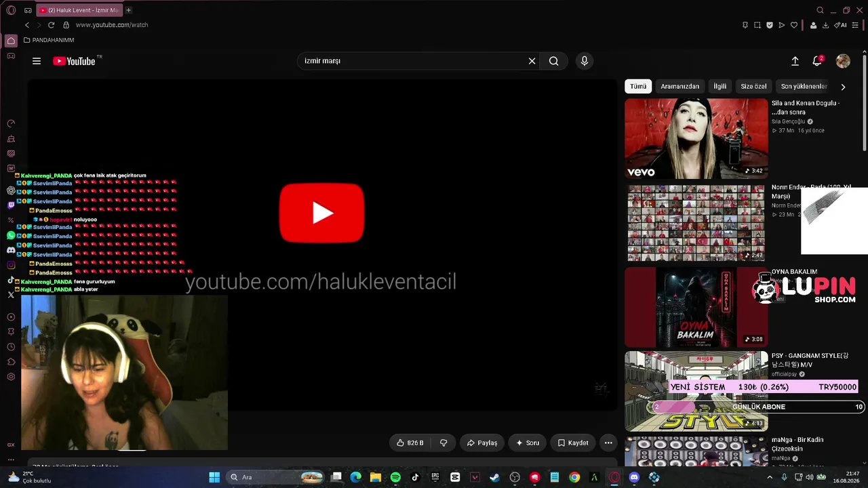Image resolution: width=868 pixels, height=488 pixels.
Task: Open Opera sidebar home icon
Action: pyautogui.click(x=11, y=41)
